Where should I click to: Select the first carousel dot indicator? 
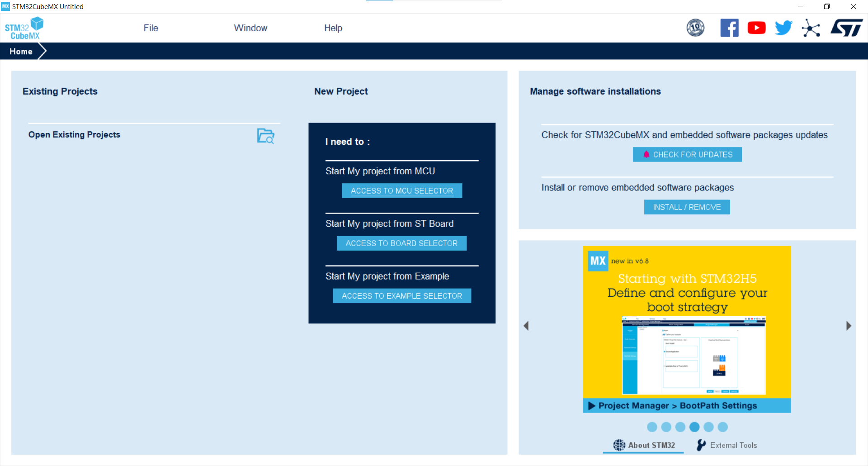(x=652, y=427)
